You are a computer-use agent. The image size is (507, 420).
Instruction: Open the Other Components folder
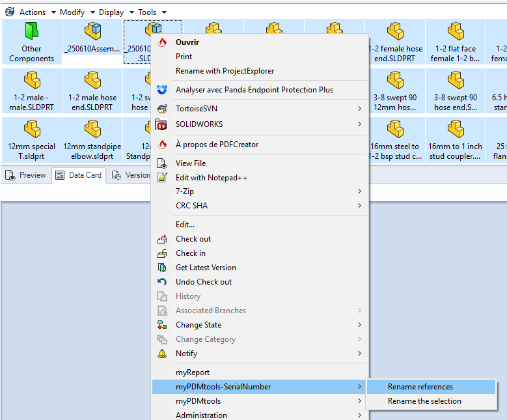click(31, 42)
